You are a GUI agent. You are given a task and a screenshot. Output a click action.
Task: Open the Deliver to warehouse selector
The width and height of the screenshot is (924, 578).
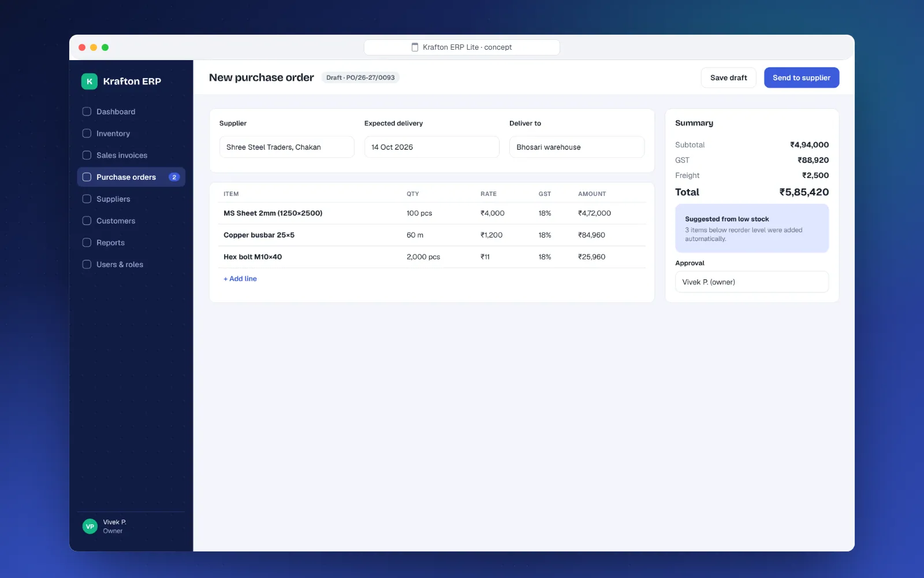pyautogui.click(x=577, y=147)
